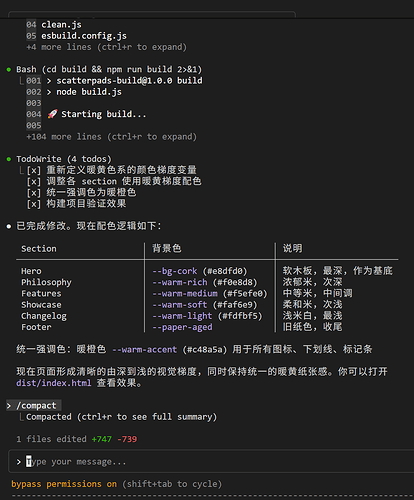Click the prompt arrow before /compact

[x=9, y=406]
